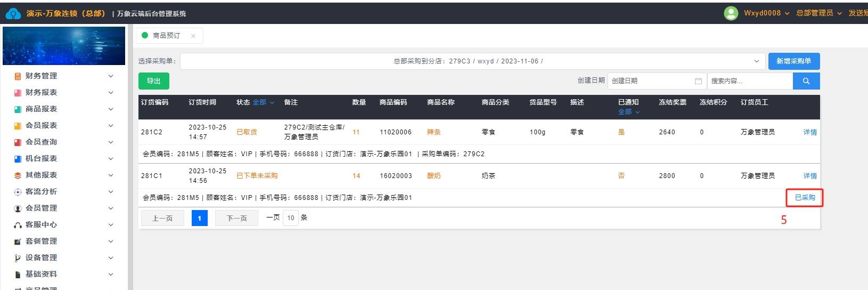This screenshot has height=290, width=868.
Task: Click the 新增采购单 button
Action: (794, 61)
